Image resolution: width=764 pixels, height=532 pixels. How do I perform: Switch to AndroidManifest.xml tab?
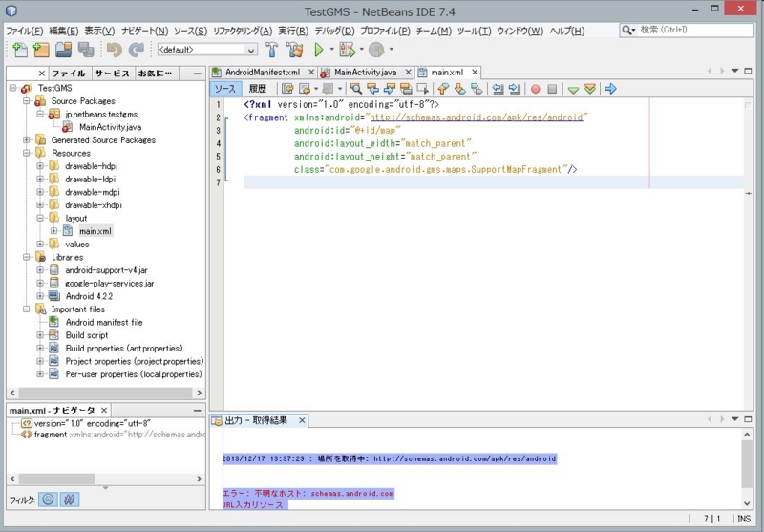[x=263, y=72]
